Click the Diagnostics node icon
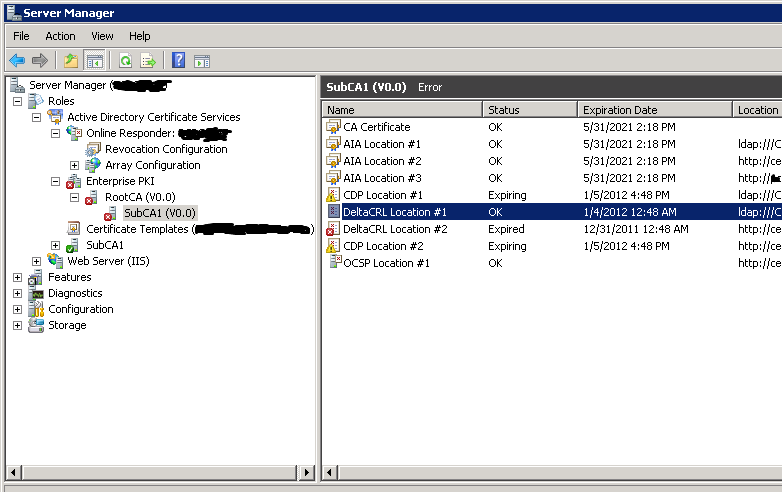782x492 pixels. (x=36, y=293)
